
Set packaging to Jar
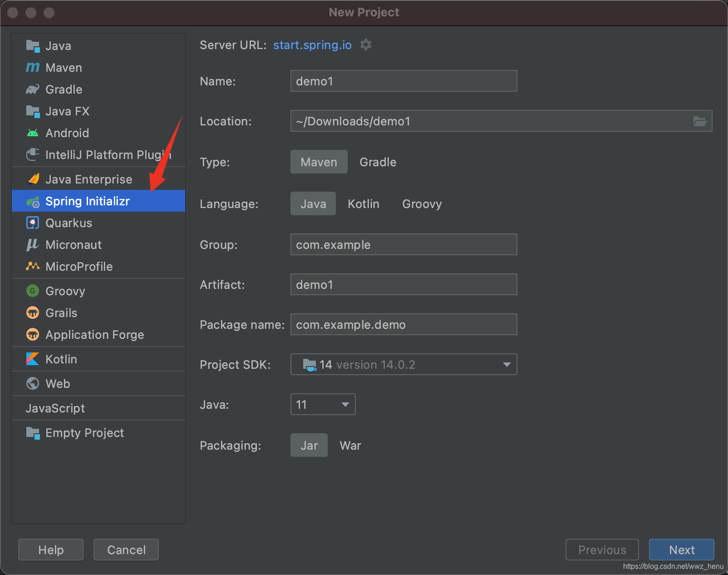pyautogui.click(x=309, y=446)
